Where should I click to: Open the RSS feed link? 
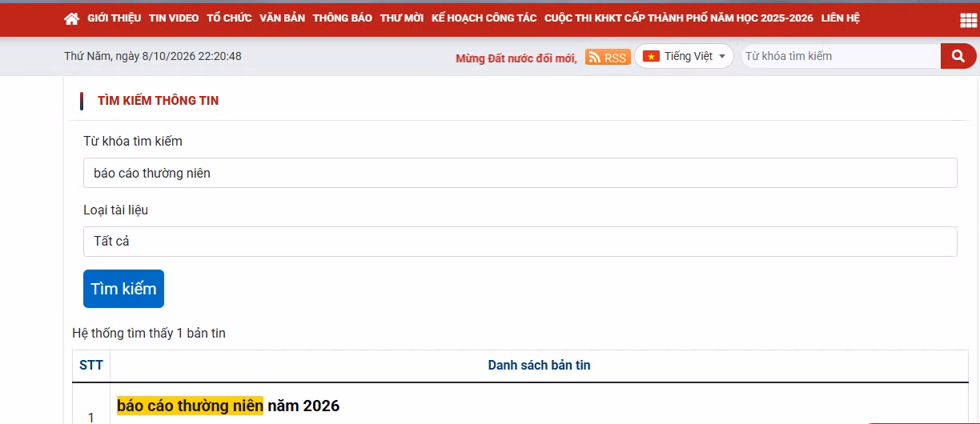(608, 57)
